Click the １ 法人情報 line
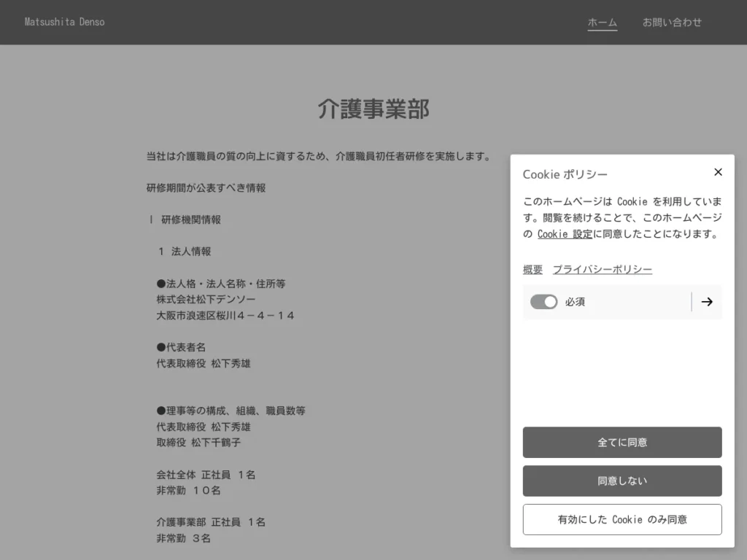 (185, 252)
